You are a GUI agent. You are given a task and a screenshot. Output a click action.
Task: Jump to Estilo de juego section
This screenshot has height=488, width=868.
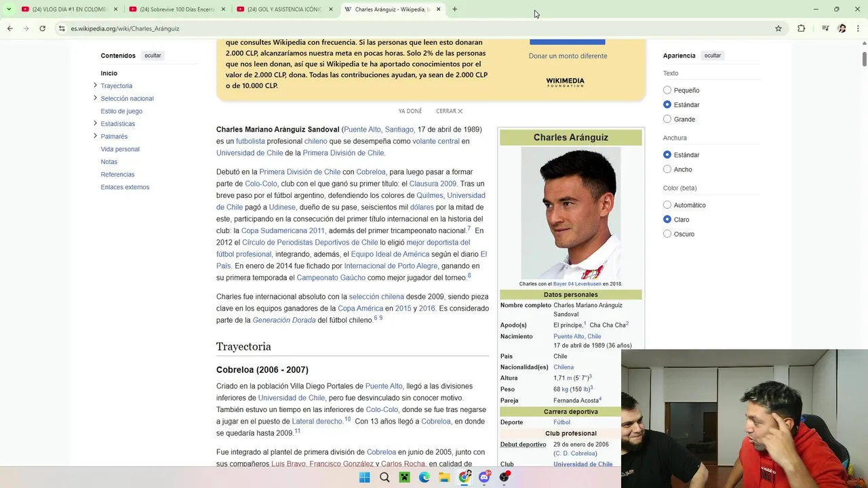pyautogui.click(x=121, y=111)
